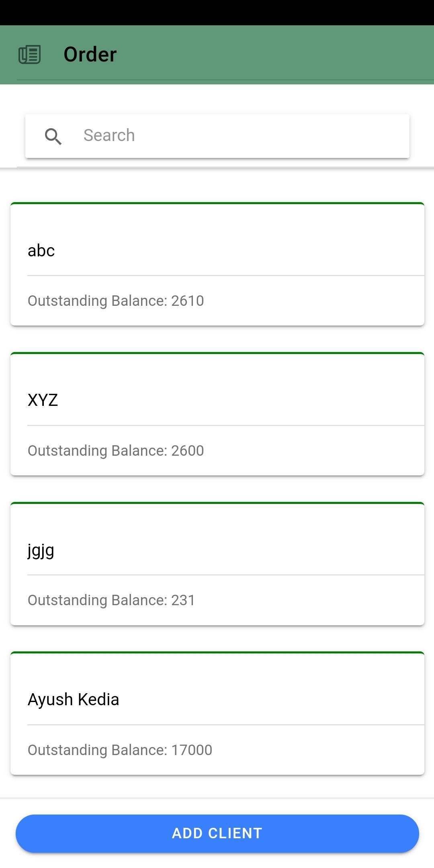Select the XYZ client card
The width and height of the screenshot is (434, 868).
click(x=217, y=414)
